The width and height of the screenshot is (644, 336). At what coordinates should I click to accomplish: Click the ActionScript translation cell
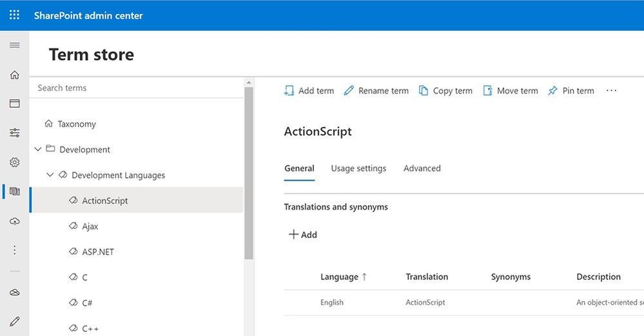click(425, 302)
